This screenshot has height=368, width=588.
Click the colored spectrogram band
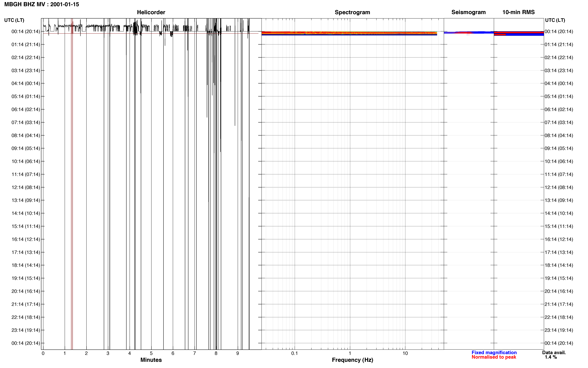tap(349, 33)
